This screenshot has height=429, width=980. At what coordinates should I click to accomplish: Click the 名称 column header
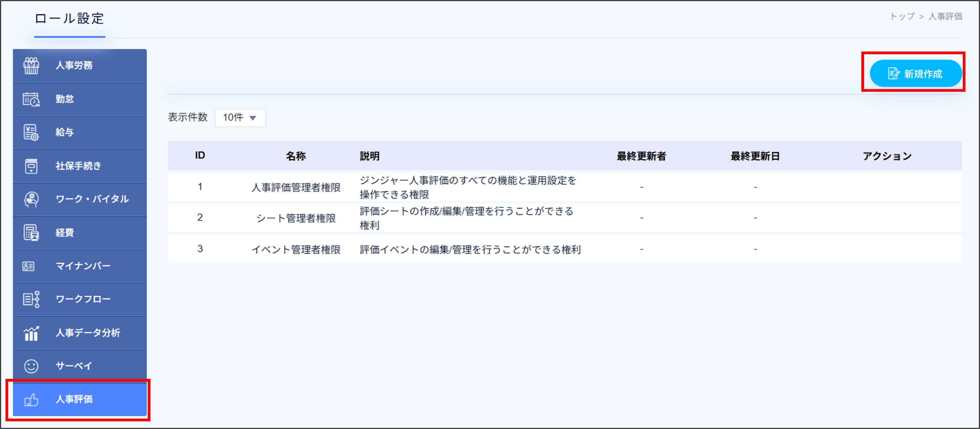click(x=296, y=156)
